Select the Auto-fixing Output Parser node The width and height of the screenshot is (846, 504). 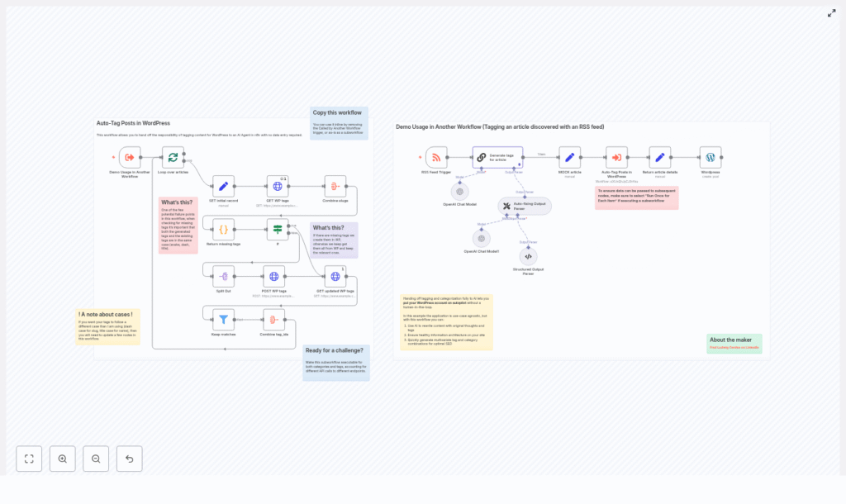pos(524,206)
